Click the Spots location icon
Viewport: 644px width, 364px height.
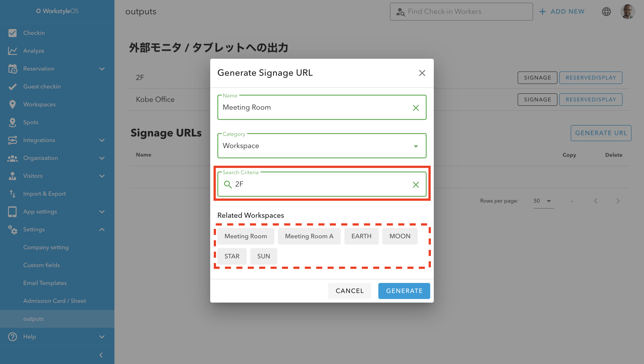[x=12, y=122]
